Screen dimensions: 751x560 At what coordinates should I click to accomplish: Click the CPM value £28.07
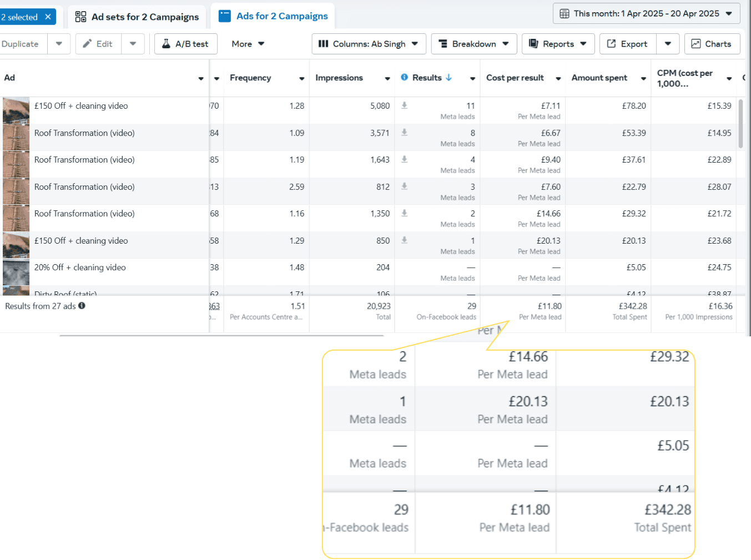click(719, 187)
